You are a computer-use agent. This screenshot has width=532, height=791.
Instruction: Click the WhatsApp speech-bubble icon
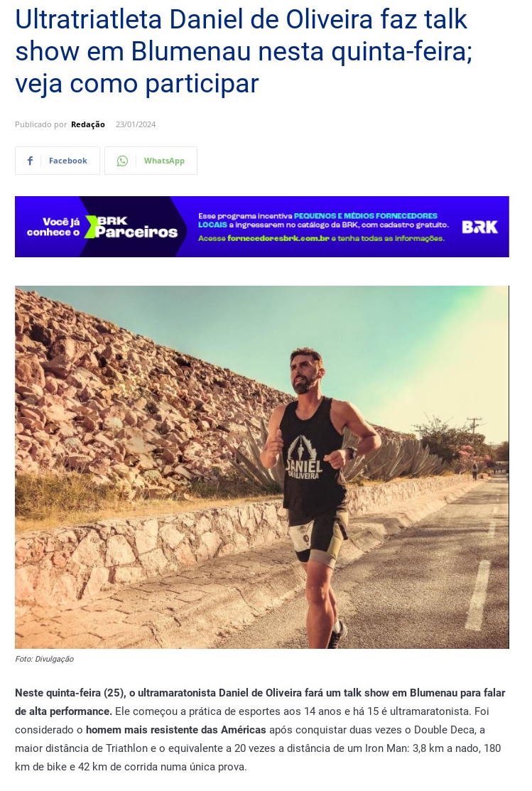coord(123,161)
